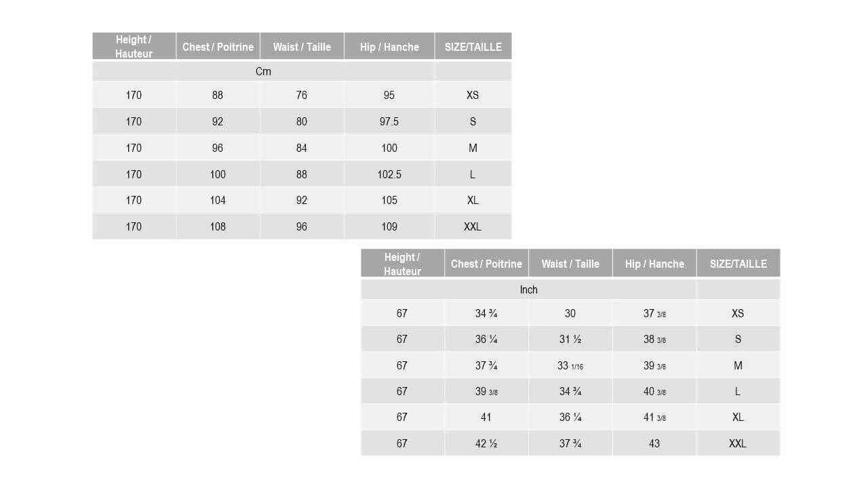Select the 109 hip measurement cell

pos(389,226)
